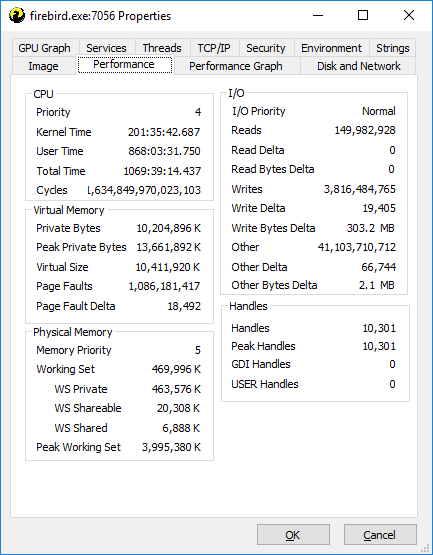Click the Cancel button
The height and width of the screenshot is (555, 433).
click(x=380, y=535)
